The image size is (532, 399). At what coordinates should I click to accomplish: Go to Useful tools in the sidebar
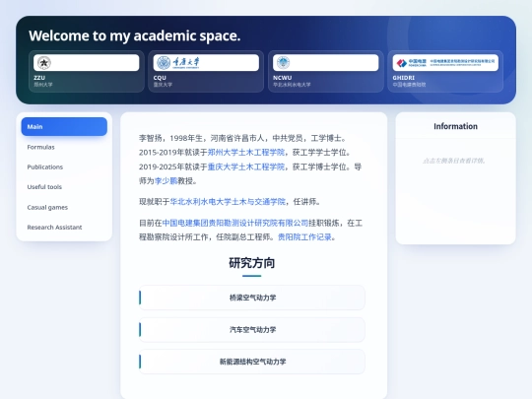tap(64, 187)
